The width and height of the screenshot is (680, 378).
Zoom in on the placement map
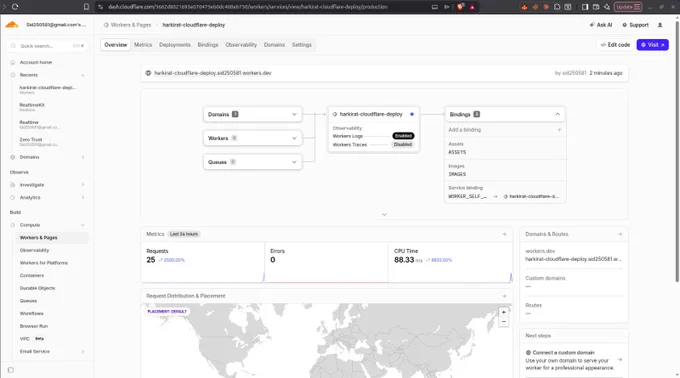coord(503,312)
